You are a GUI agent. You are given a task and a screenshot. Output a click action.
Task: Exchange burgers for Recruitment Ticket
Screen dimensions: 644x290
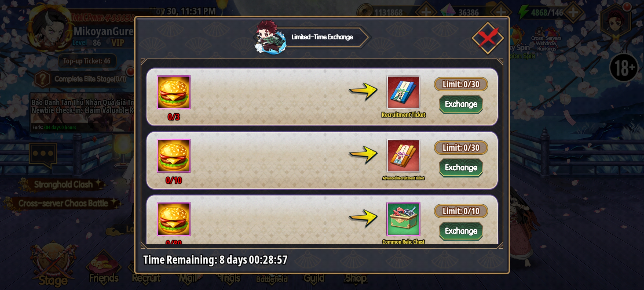pos(461,104)
